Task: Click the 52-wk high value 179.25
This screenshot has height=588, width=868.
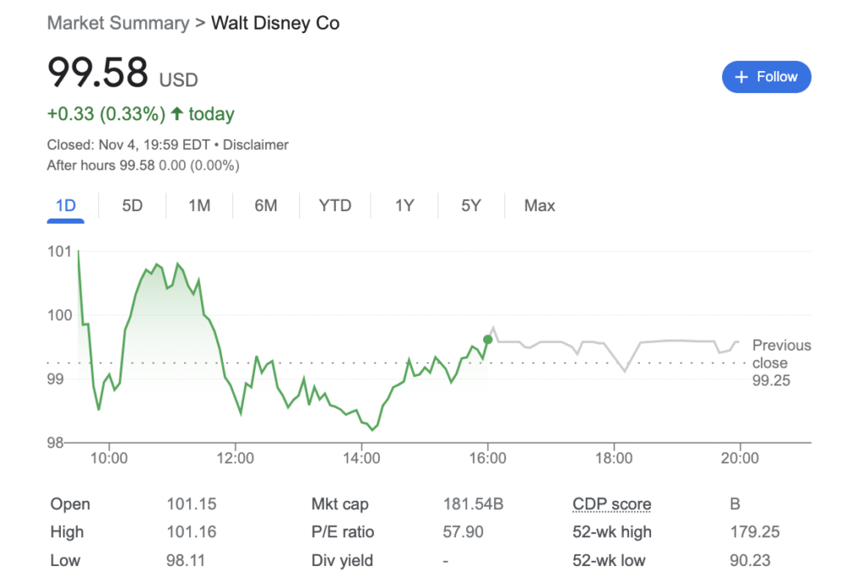Action: click(754, 532)
